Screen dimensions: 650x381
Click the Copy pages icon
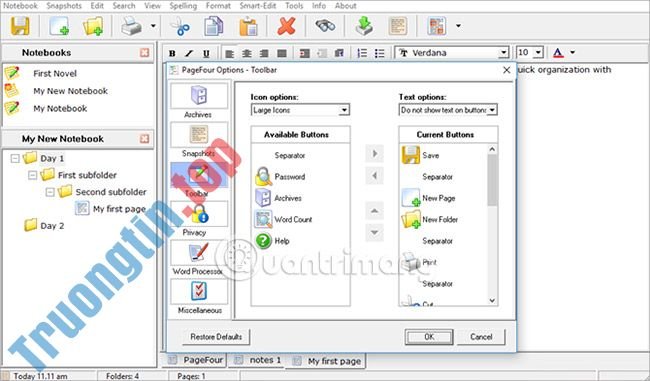coord(213,26)
